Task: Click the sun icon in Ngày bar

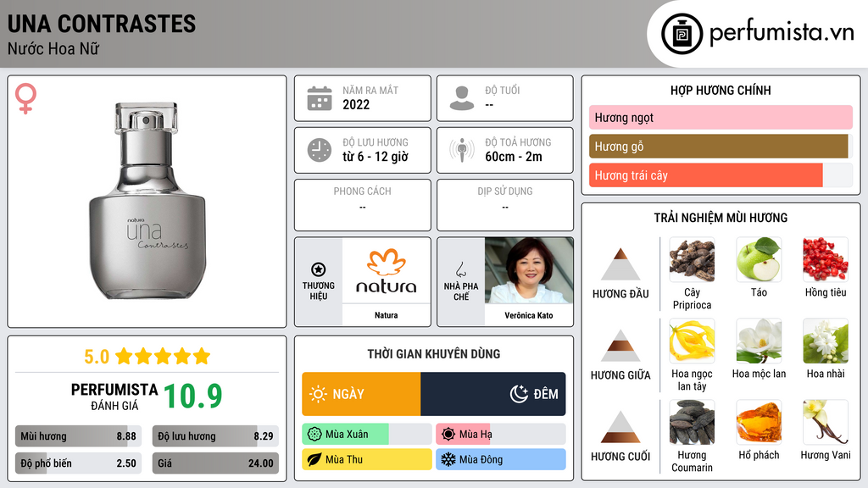Action: pos(319,394)
